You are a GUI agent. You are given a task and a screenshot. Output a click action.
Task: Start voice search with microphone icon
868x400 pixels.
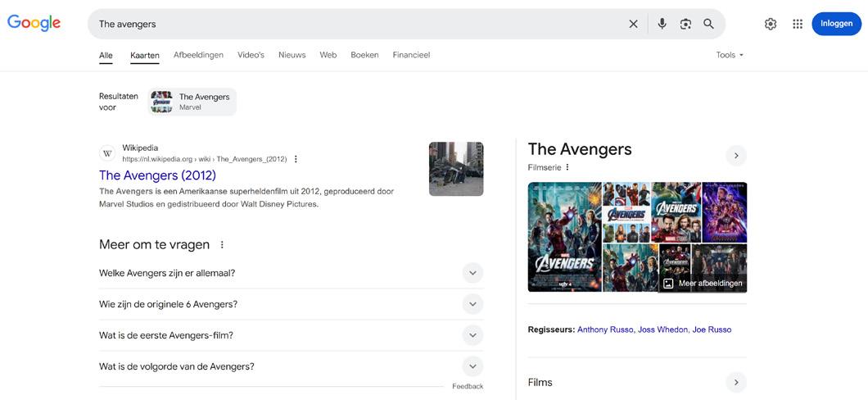(662, 24)
